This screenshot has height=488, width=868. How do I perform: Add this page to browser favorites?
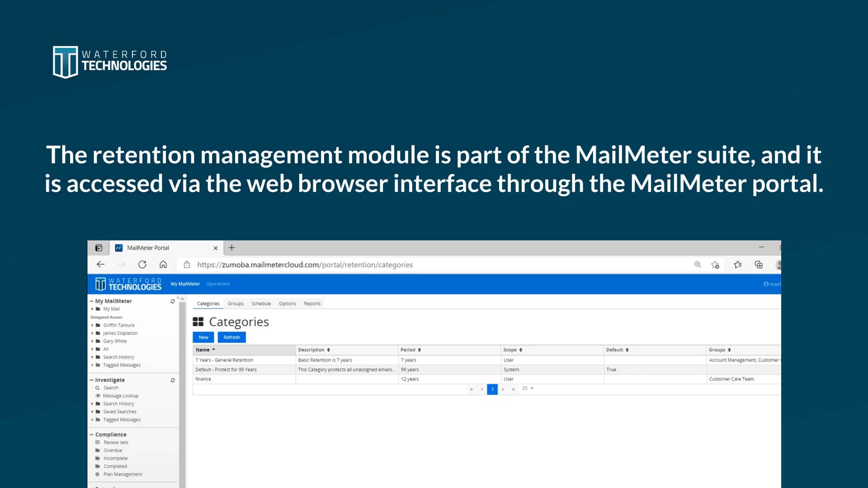pyautogui.click(x=716, y=265)
